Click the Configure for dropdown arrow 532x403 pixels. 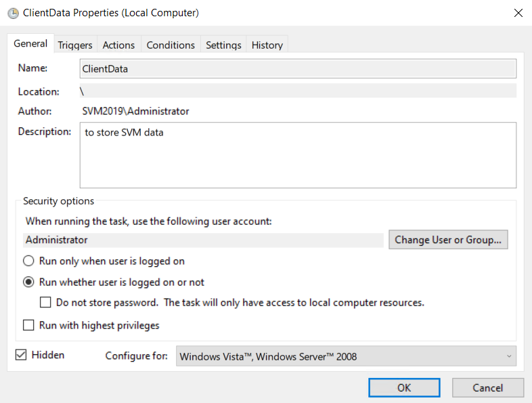pyautogui.click(x=508, y=356)
